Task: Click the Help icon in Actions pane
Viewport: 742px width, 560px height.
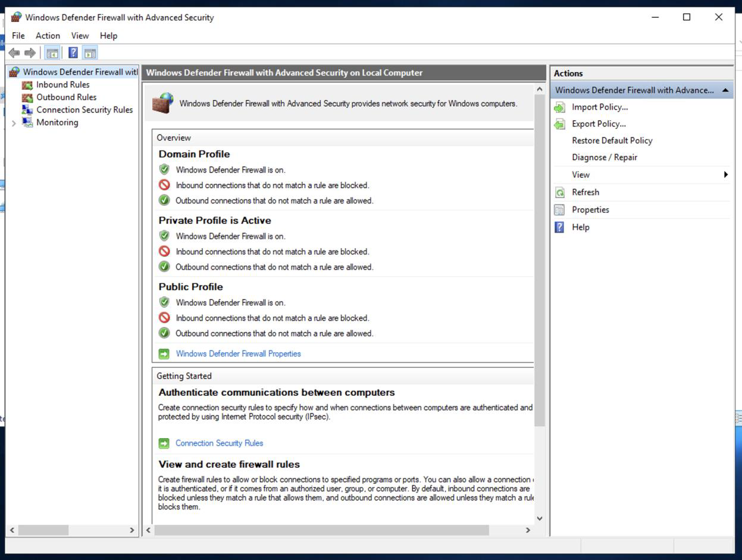Action: click(x=559, y=227)
